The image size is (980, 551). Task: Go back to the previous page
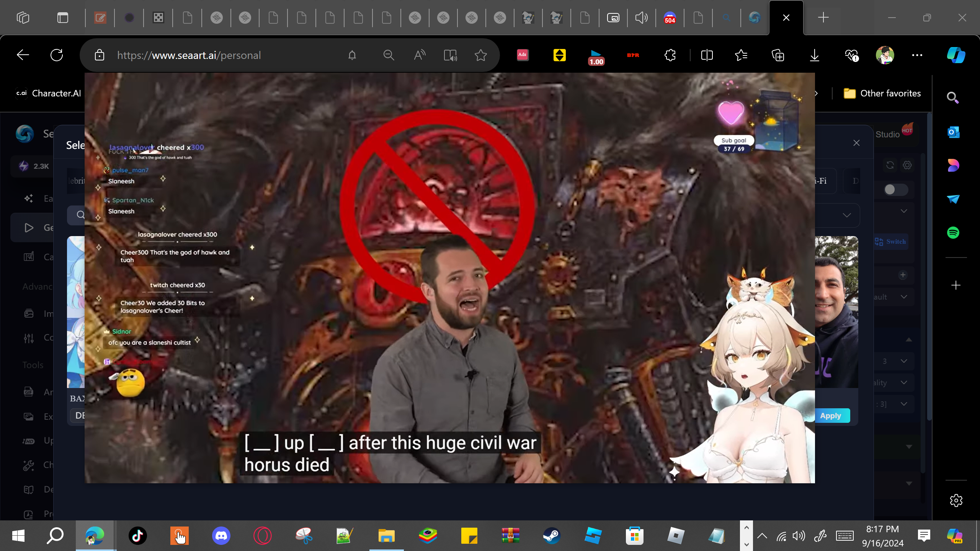click(x=23, y=55)
